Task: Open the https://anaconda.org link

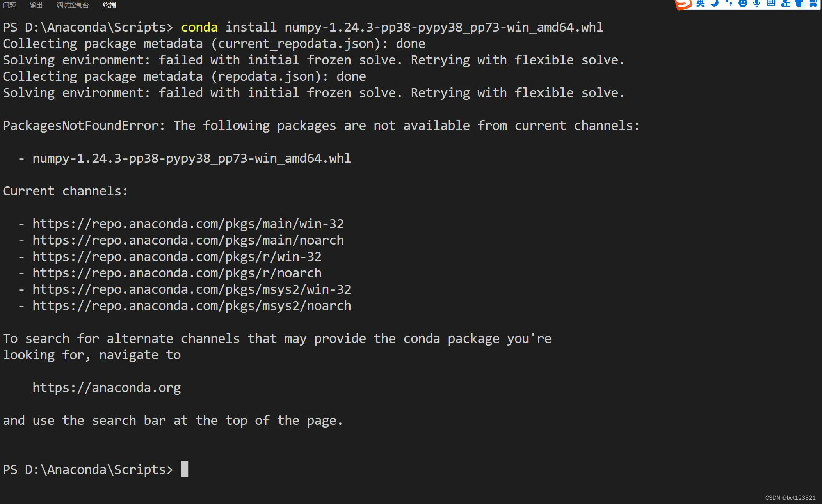Action: point(106,387)
